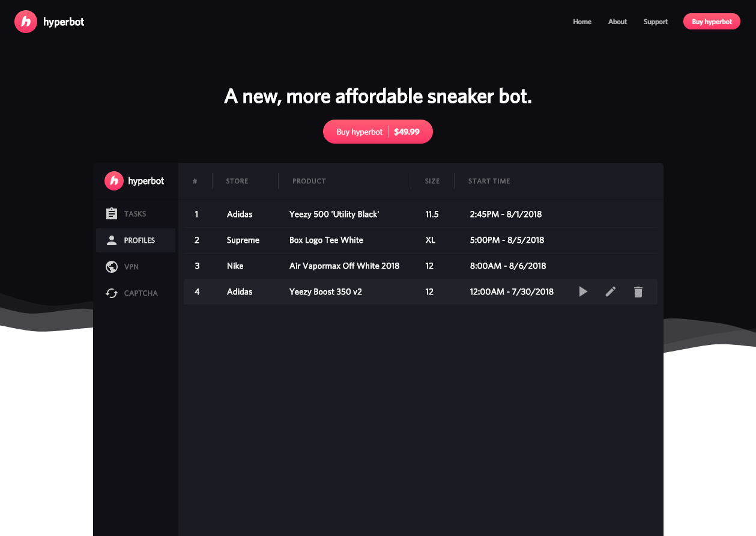Viewport: 756px width, 536px height.
Task: Select the Yeezy 500 'Utility Black' product
Action: pyautogui.click(x=334, y=215)
